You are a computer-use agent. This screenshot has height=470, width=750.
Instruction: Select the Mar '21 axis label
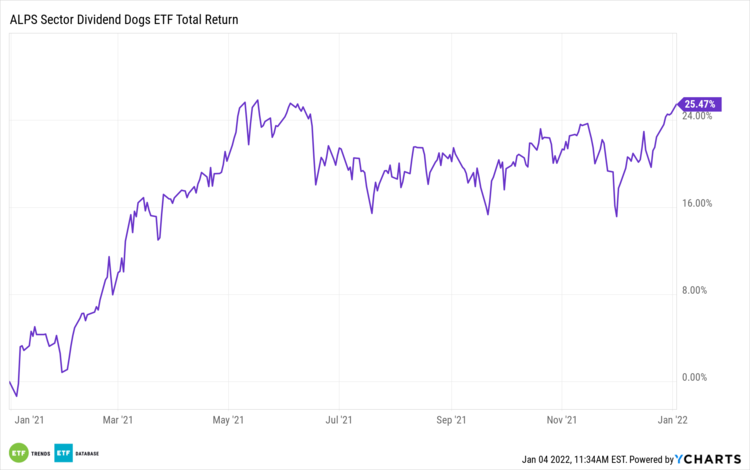tap(119, 421)
